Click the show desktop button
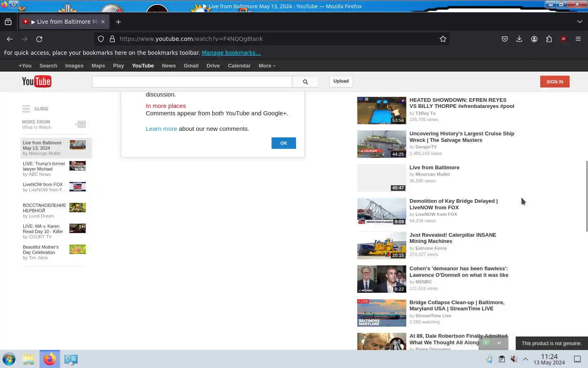Screen dimensions: 588x368 pos(577,359)
